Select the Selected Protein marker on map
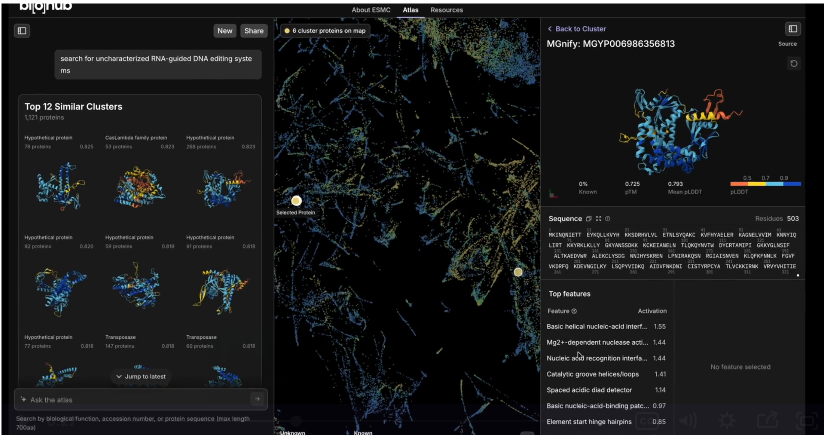824x435 pixels. [x=296, y=201]
